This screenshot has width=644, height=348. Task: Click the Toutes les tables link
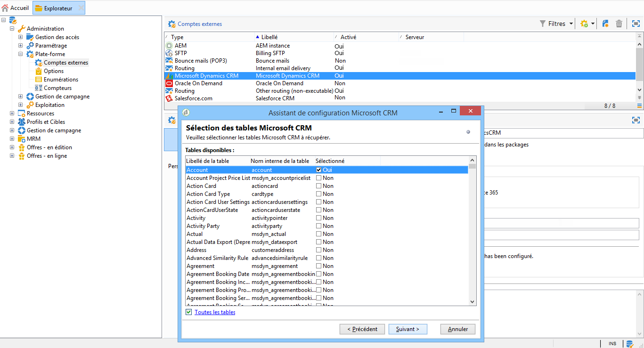pos(215,312)
